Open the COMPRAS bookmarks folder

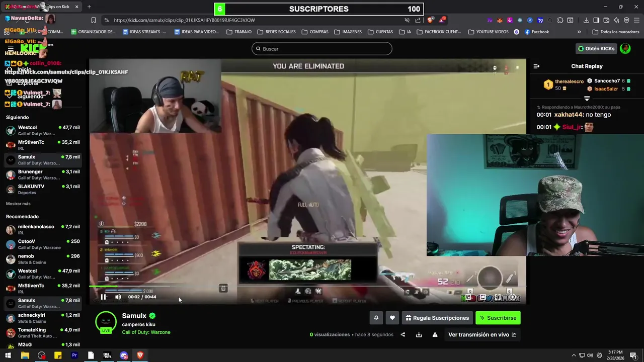click(315, 32)
